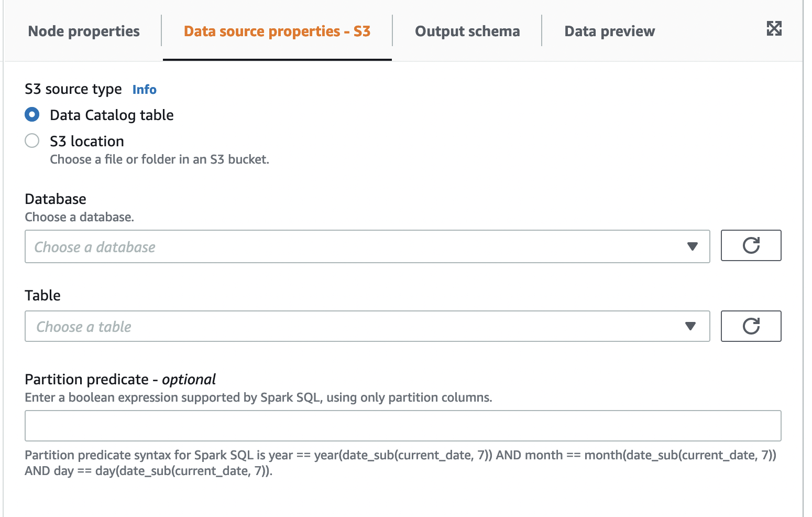Select the S3 location radio button
The image size is (812, 517).
click(32, 141)
